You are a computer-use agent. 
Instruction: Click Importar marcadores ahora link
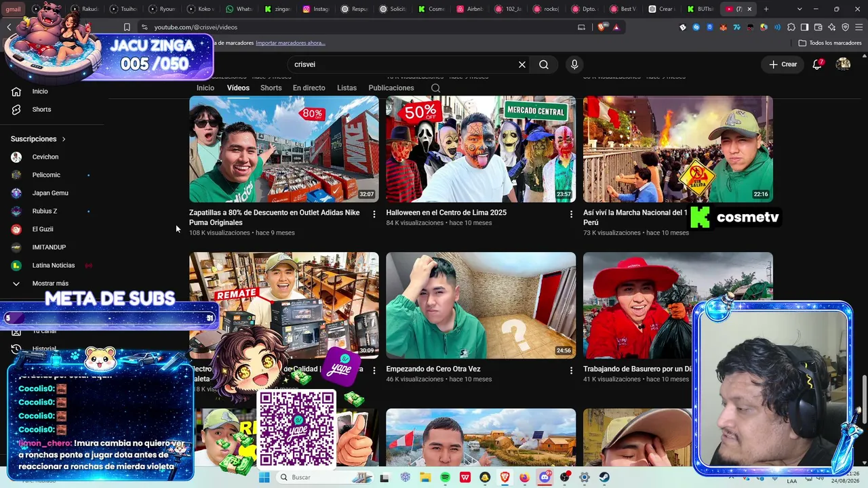point(290,43)
